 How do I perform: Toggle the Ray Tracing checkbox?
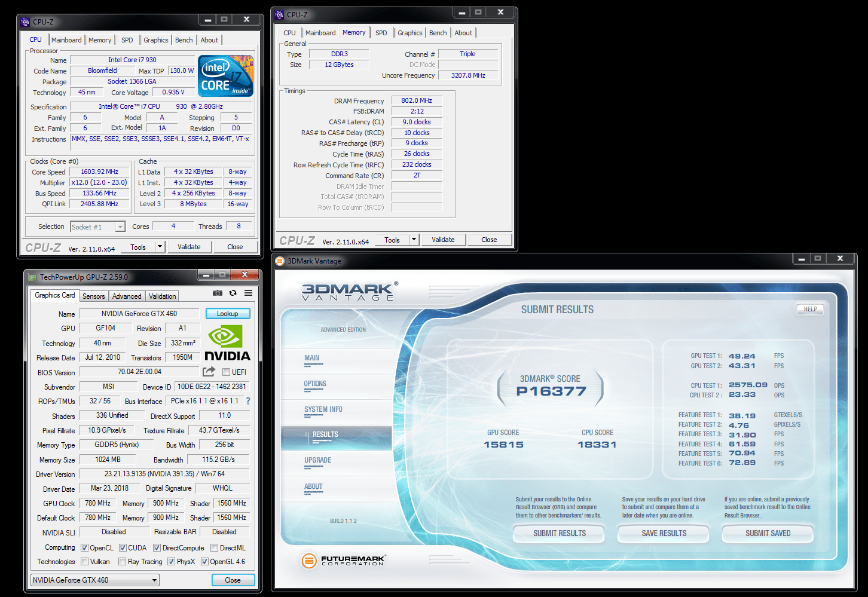tap(122, 562)
